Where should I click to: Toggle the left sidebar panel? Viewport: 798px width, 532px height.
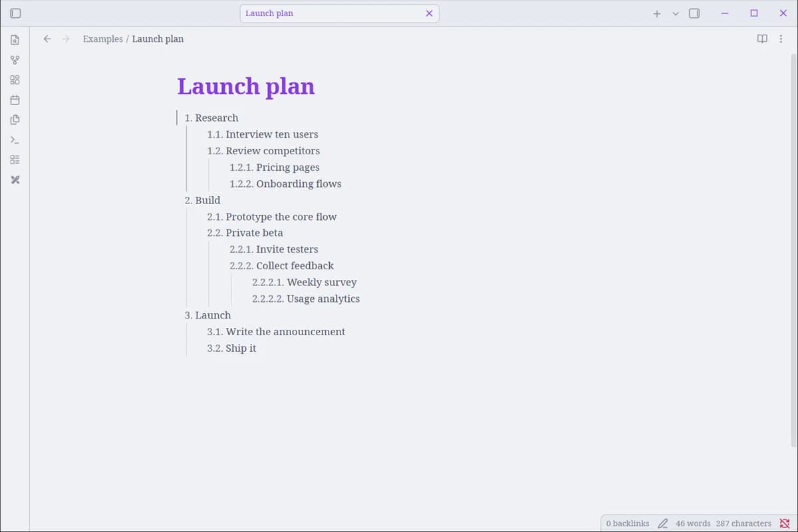(x=15, y=13)
